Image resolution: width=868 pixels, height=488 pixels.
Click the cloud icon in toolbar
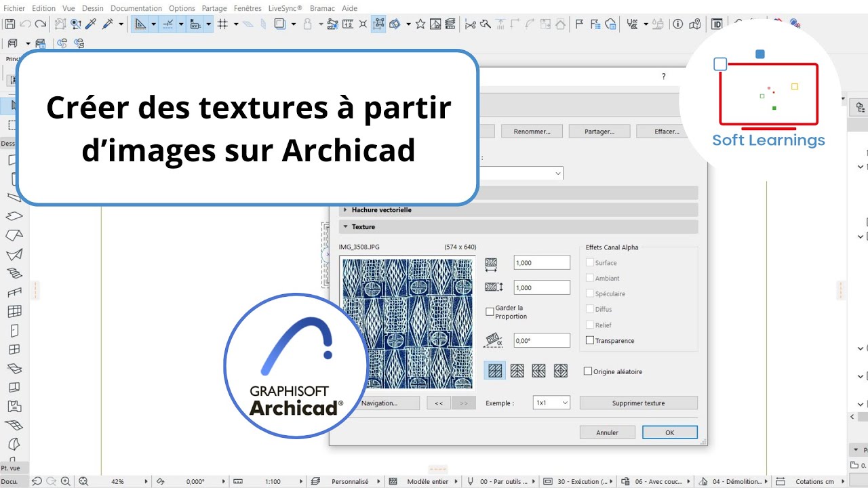click(610, 24)
